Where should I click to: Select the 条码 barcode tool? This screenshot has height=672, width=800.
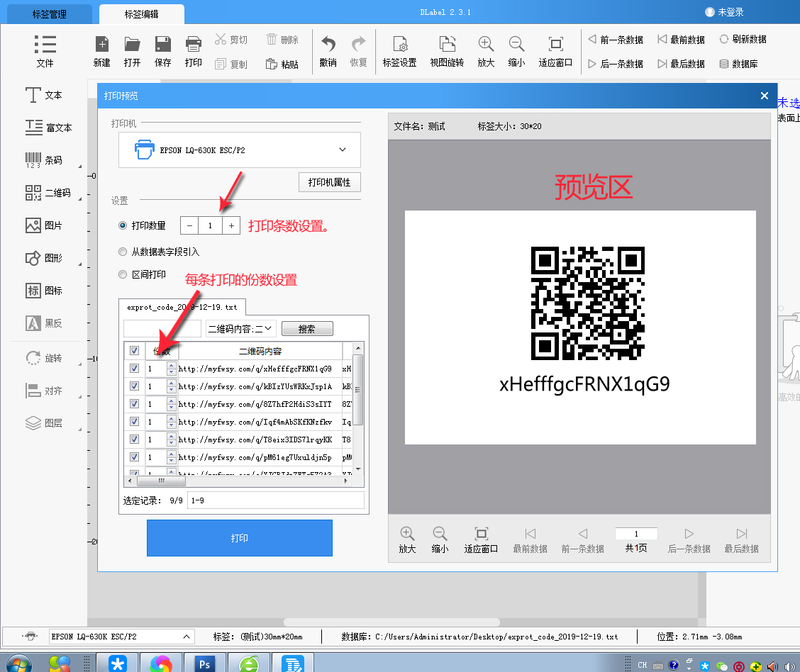pos(44,160)
